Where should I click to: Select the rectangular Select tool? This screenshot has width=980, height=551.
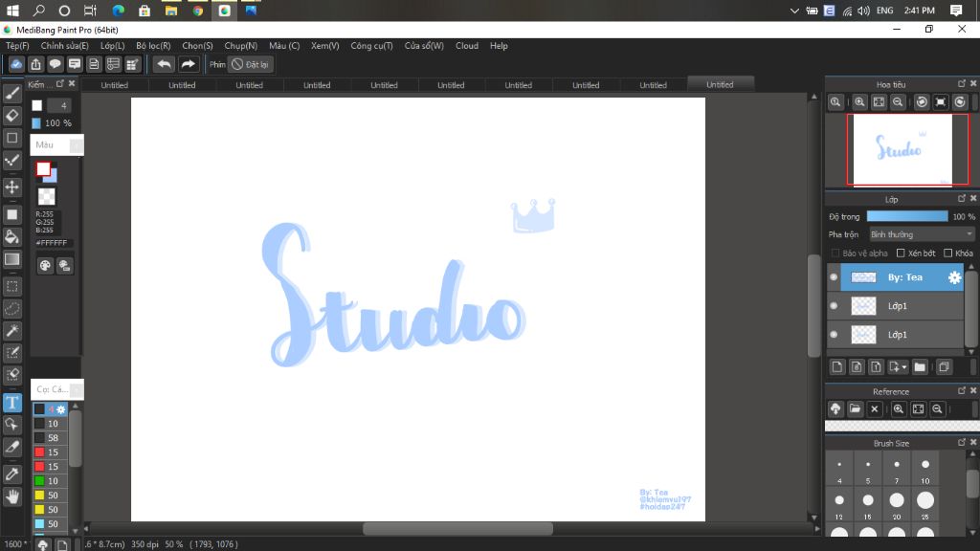11,287
